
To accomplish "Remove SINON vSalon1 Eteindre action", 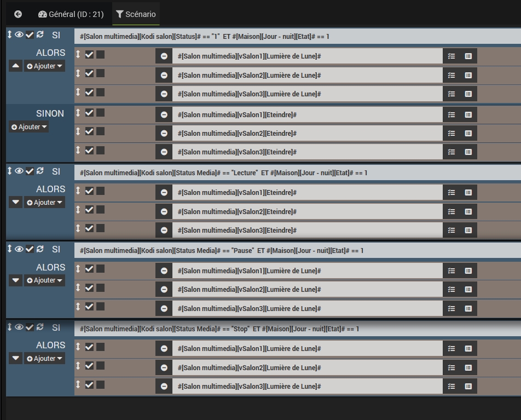I will 164,115.
